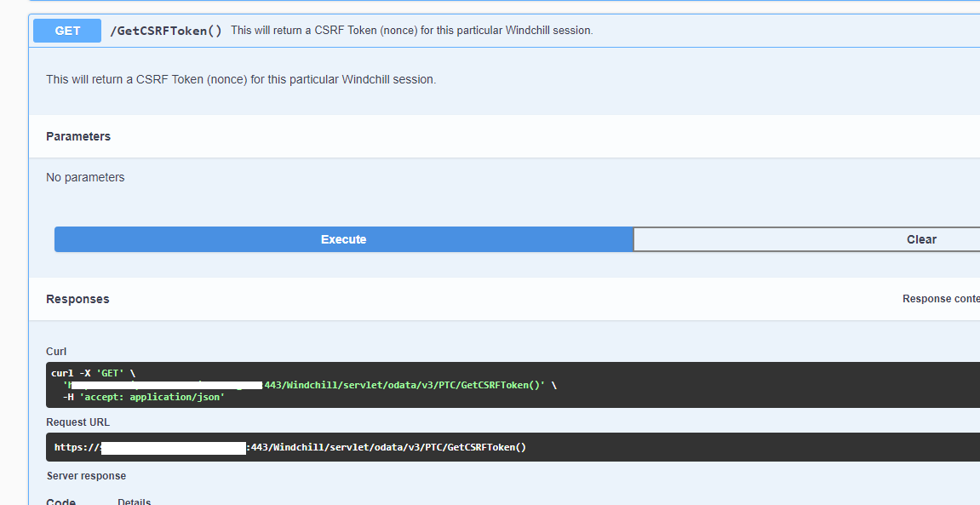Click the blue GET method badge
The image size is (980, 505).
(x=66, y=30)
